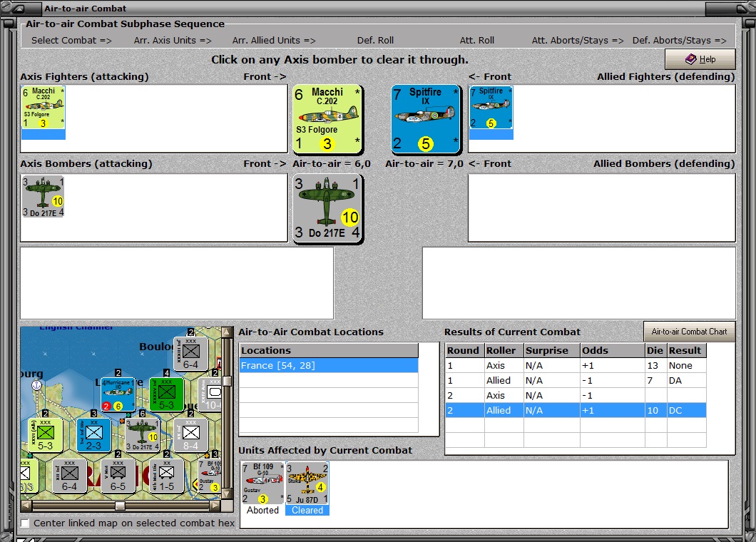Select the aborted Bf 109 G-10 unit
This screenshot has height=542, width=756.
tap(262, 484)
